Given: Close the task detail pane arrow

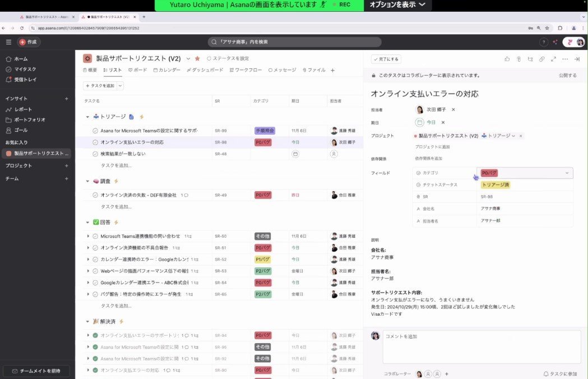Looking at the screenshot, I should click(577, 59).
